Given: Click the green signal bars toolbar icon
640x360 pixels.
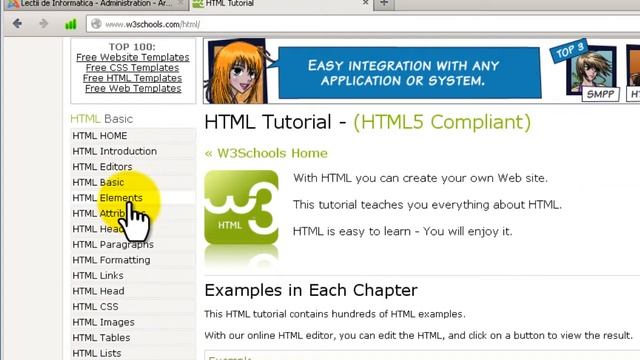Looking at the screenshot, I should tap(71, 24).
